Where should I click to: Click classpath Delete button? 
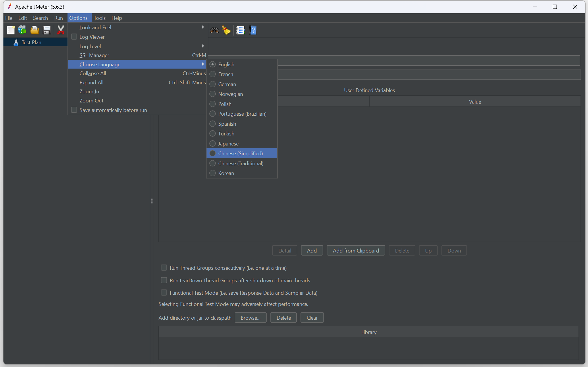pos(284,318)
